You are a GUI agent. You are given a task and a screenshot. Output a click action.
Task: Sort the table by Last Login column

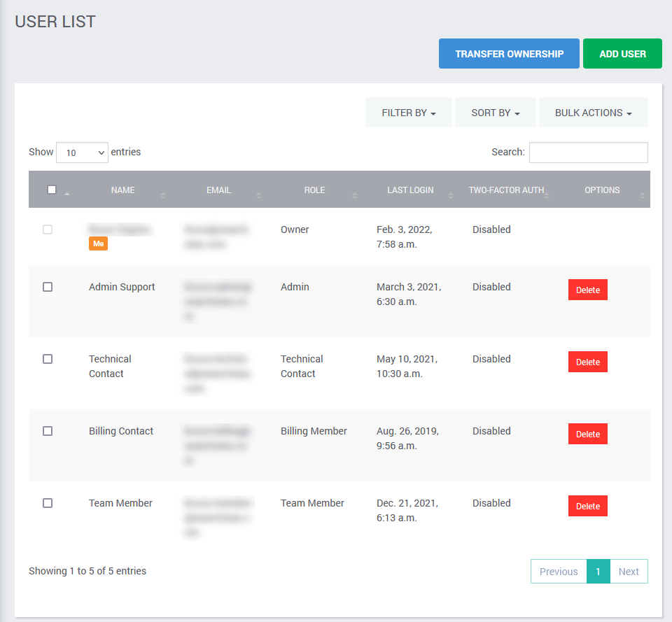click(410, 190)
